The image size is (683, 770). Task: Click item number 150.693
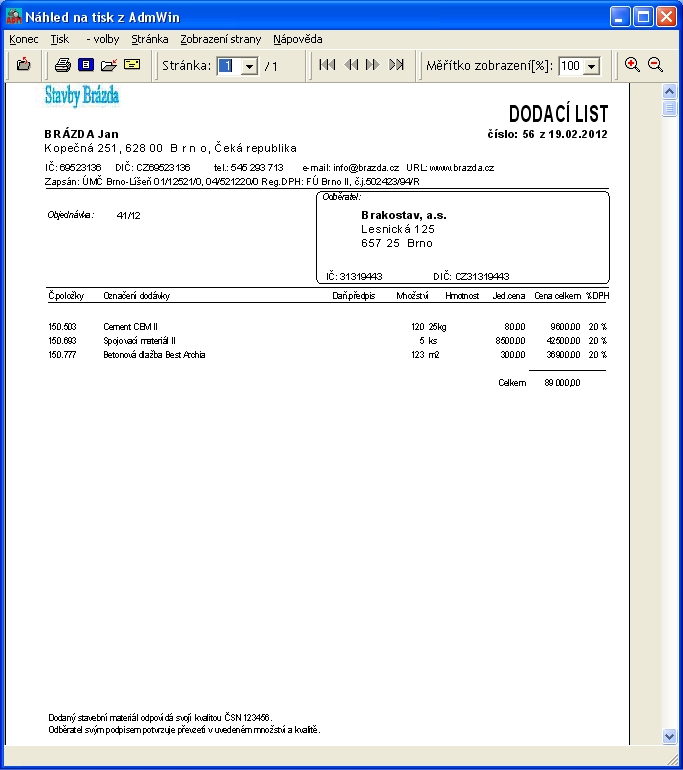click(62, 341)
